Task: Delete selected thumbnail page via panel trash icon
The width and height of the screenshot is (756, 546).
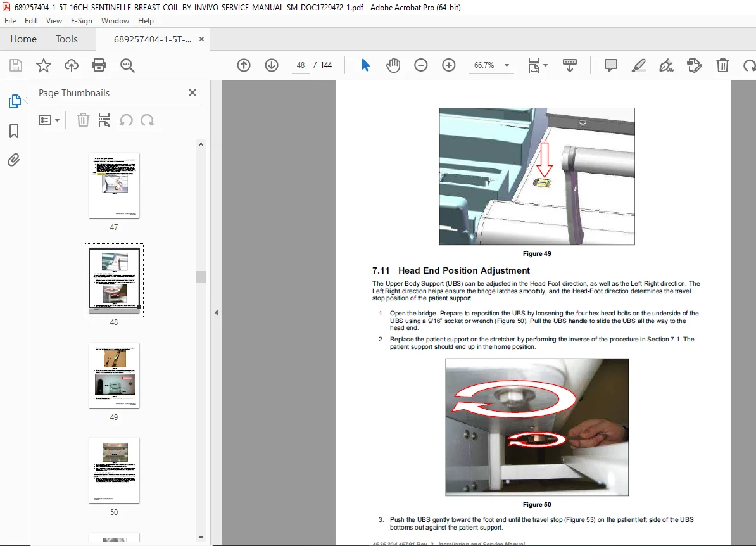Action: [x=83, y=120]
